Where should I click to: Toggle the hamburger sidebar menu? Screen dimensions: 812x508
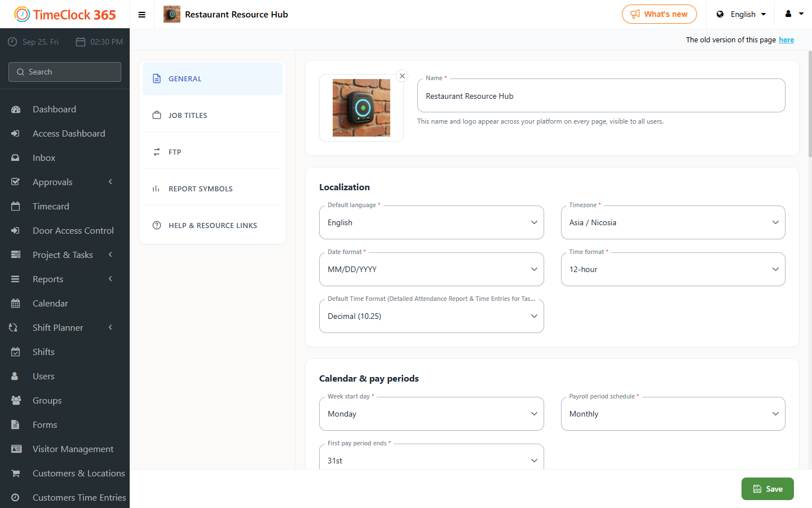click(142, 15)
